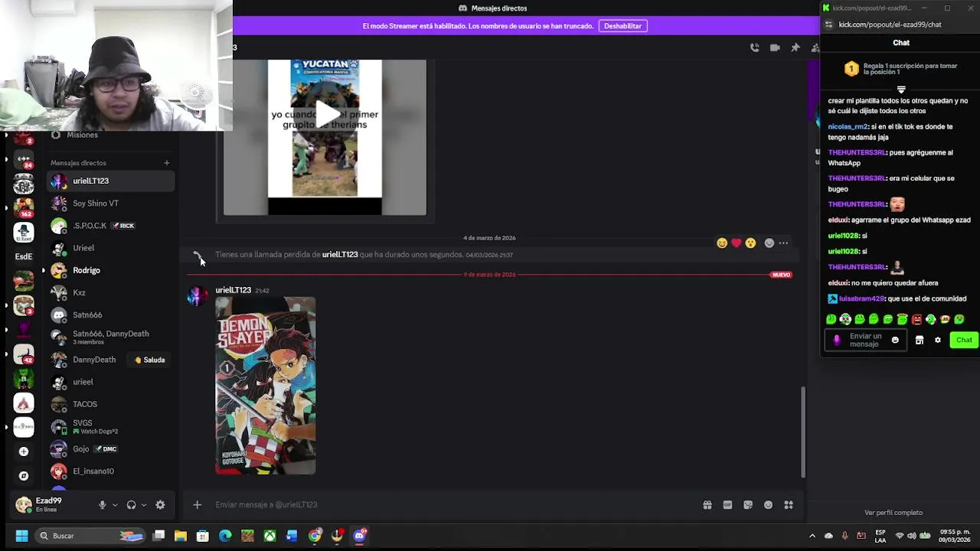This screenshot has height=551, width=980.
Task: Open pinned messages in Discord
Action: (x=795, y=47)
